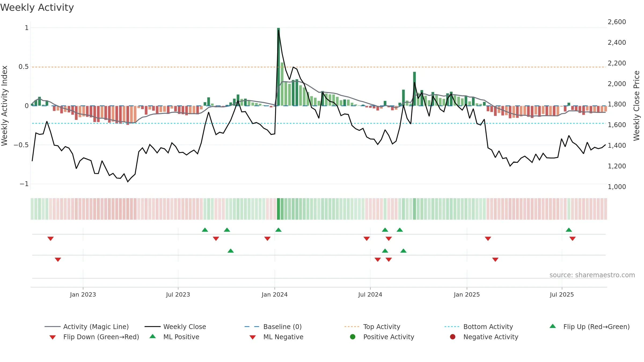Toggle the Flip Up (Red→Green) legend entry
644x362 pixels.
590,327
